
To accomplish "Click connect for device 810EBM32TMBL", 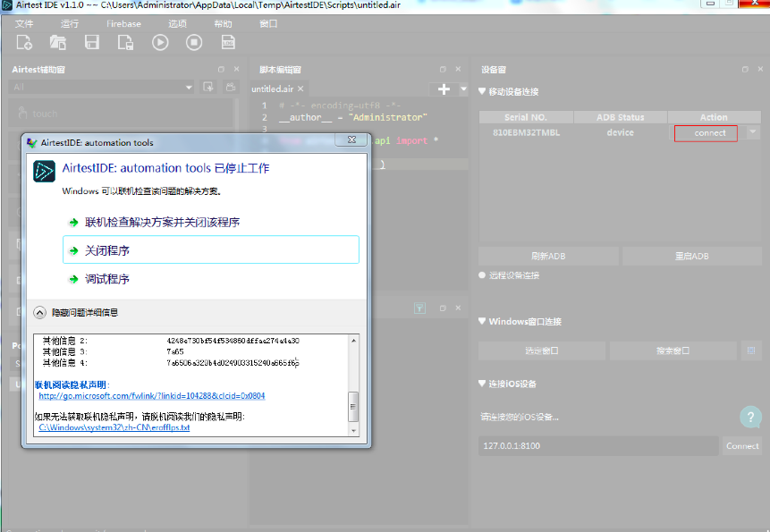I will (x=706, y=133).
